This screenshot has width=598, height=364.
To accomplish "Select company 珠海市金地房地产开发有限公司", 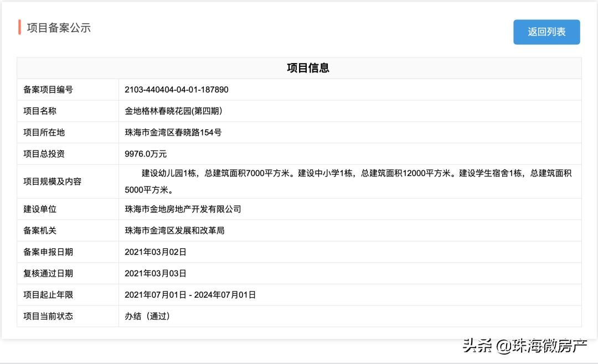I will pyautogui.click(x=183, y=209).
